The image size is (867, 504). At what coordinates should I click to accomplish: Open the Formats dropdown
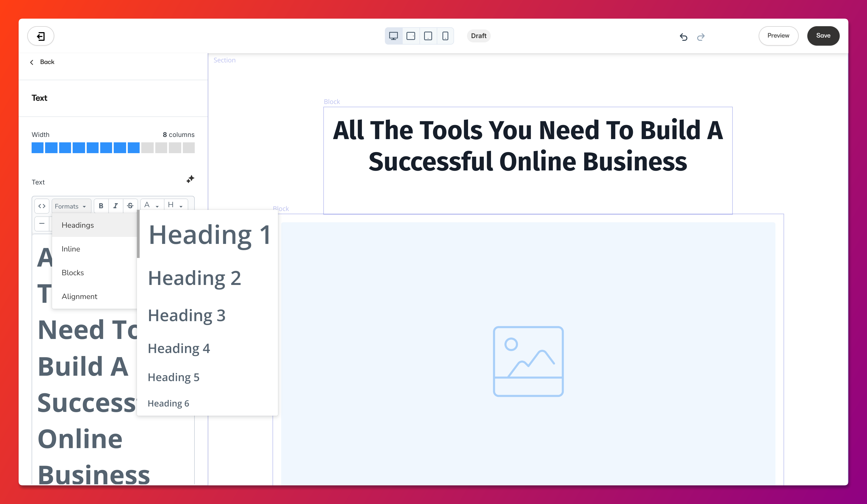71,206
